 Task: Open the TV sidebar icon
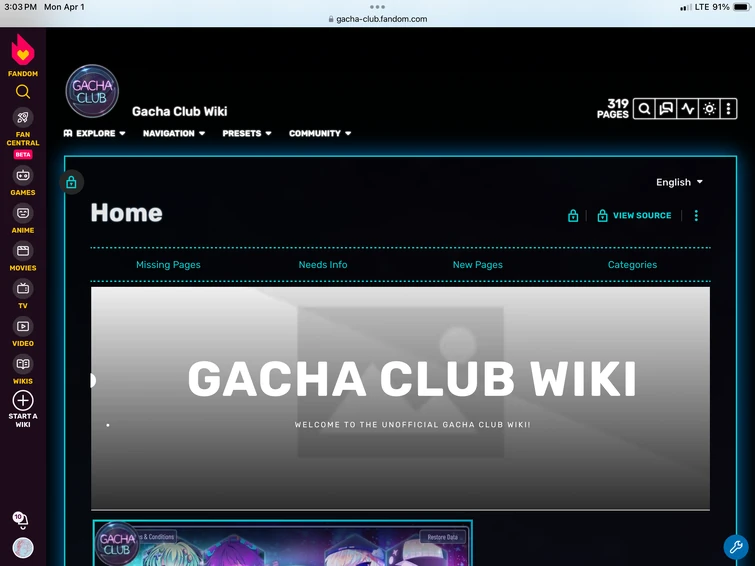(x=23, y=289)
